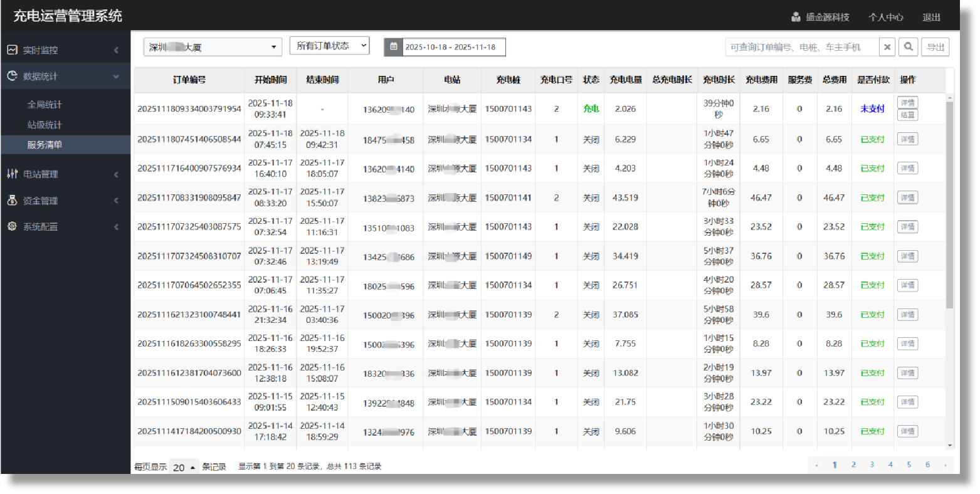Viewport: 980px width, 494px height.
Task: Go to page 3 of the records
Action: pyautogui.click(x=872, y=465)
